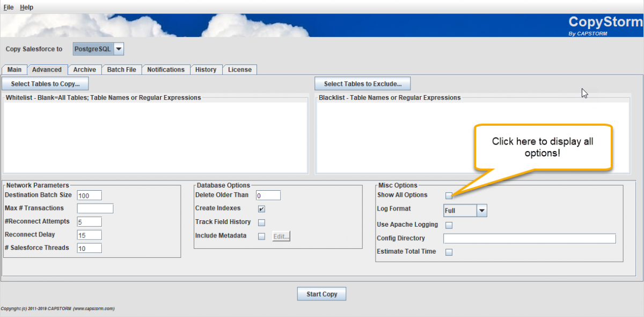Image resolution: width=644 pixels, height=317 pixels.
Task: Switch to the Main tab
Action: tap(14, 69)
